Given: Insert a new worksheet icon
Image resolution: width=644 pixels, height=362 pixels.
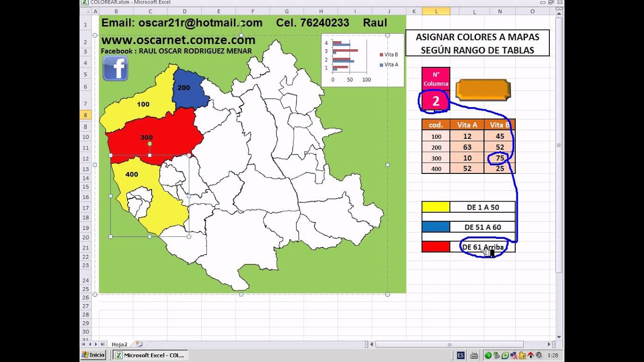Looking at the screenshot, I should pos(139,344).
